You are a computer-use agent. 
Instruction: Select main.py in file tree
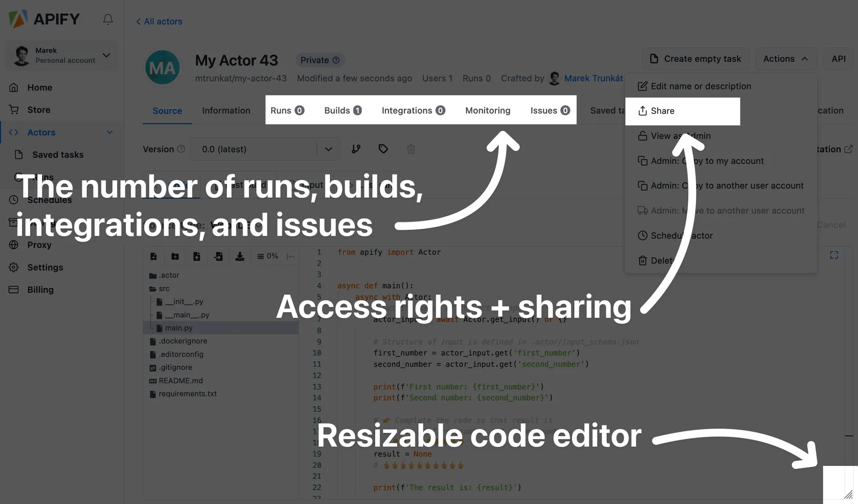point(221,328)
